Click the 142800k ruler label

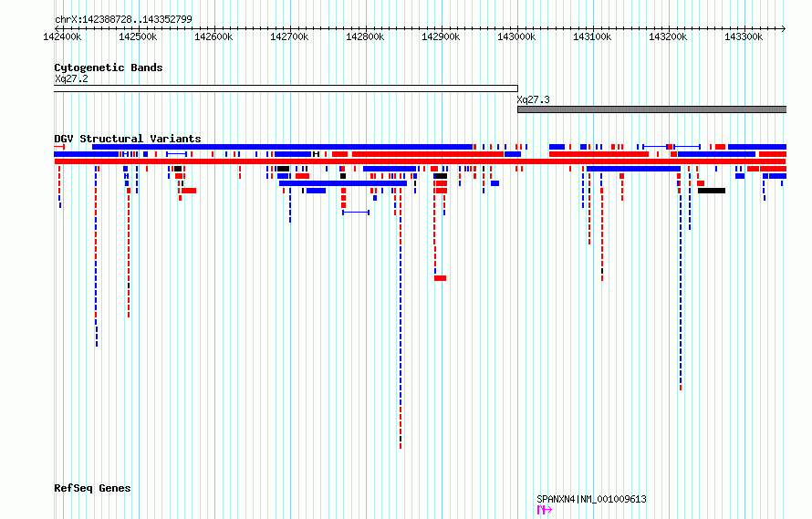365,36
